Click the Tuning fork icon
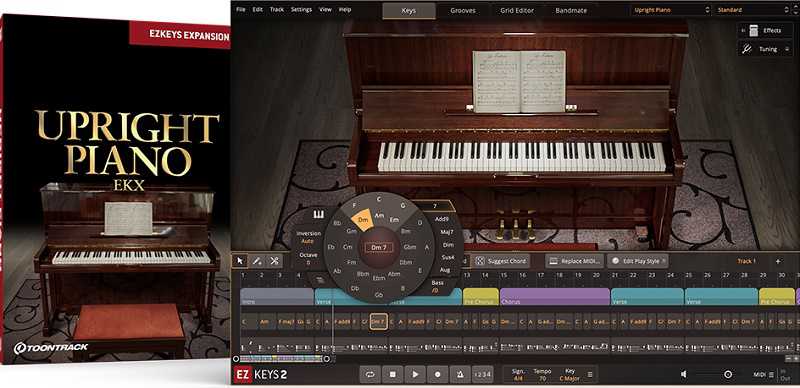 (x=746, y=49)
